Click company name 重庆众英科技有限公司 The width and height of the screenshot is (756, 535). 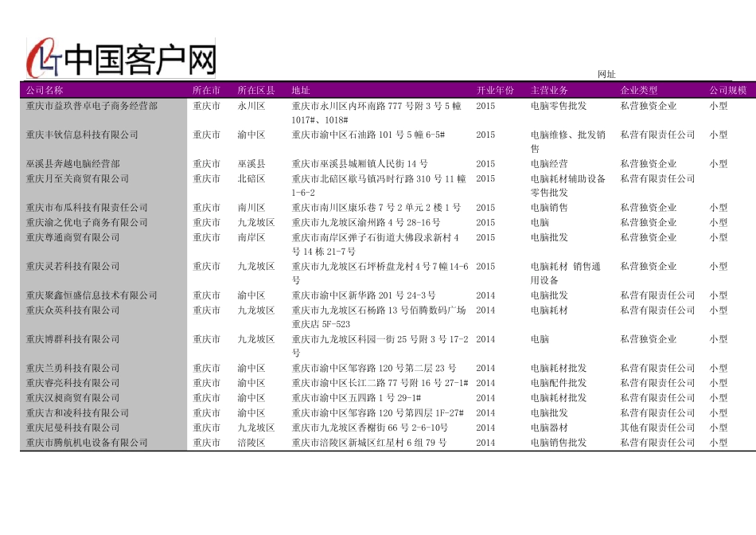tap(72, 310)
